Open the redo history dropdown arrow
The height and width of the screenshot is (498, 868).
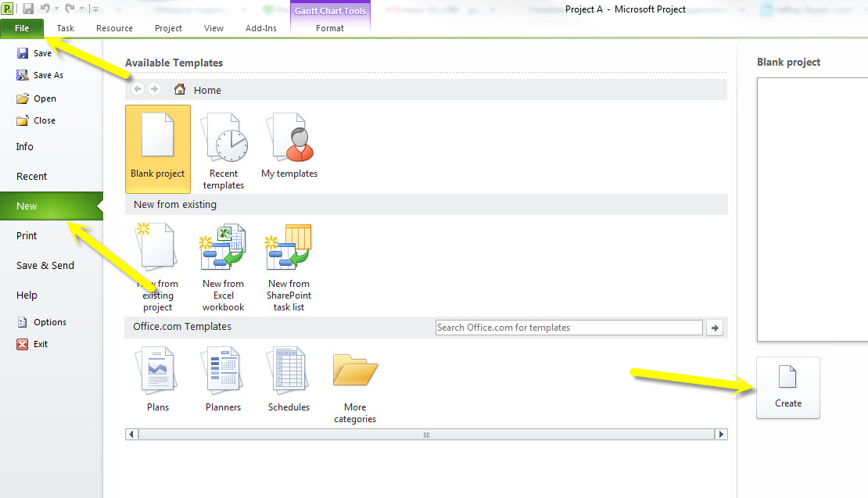(x=81, y=9)
